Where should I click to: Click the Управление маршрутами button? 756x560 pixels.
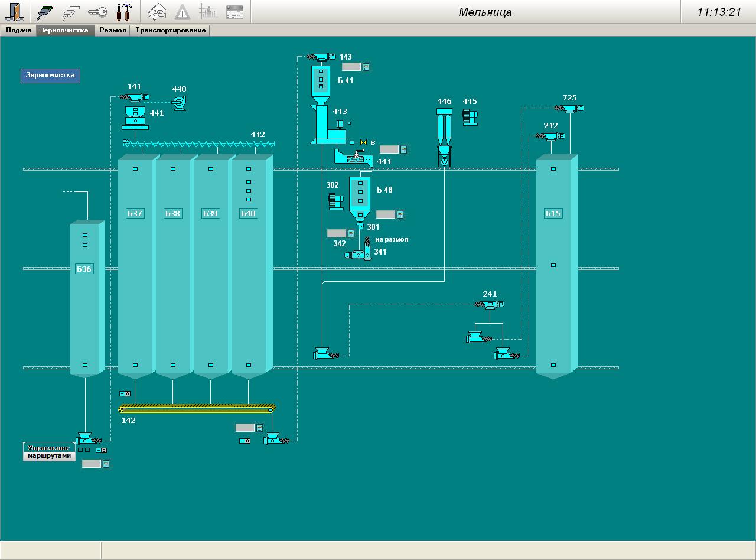50,451
